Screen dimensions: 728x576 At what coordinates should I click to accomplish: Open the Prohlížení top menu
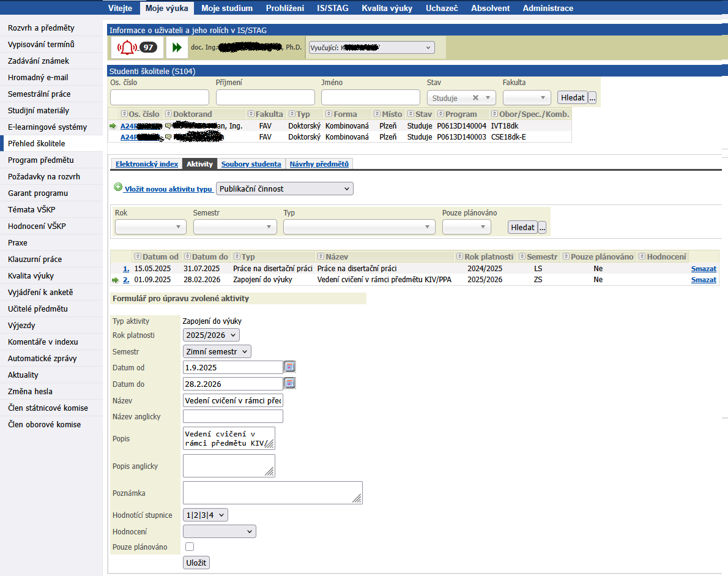point(285,8)
